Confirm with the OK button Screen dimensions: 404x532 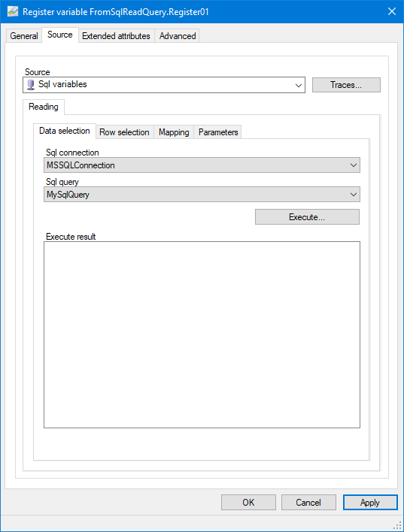[x=248, y=502]
